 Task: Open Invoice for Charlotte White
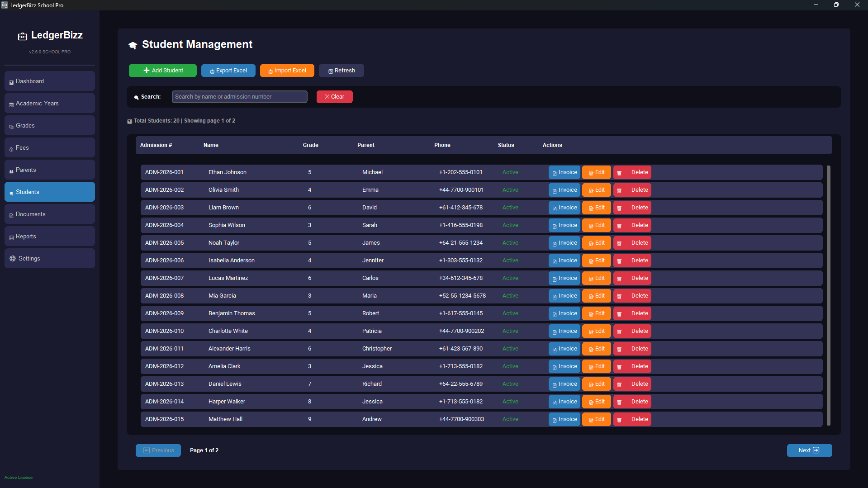[x=564, y=331]
